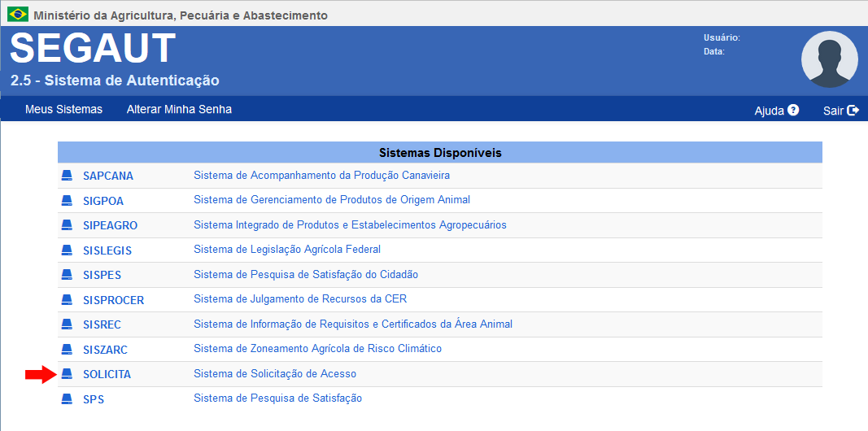868x431 pixels.
Task: Open the SISPROCER system link
Action: (113, 300)
